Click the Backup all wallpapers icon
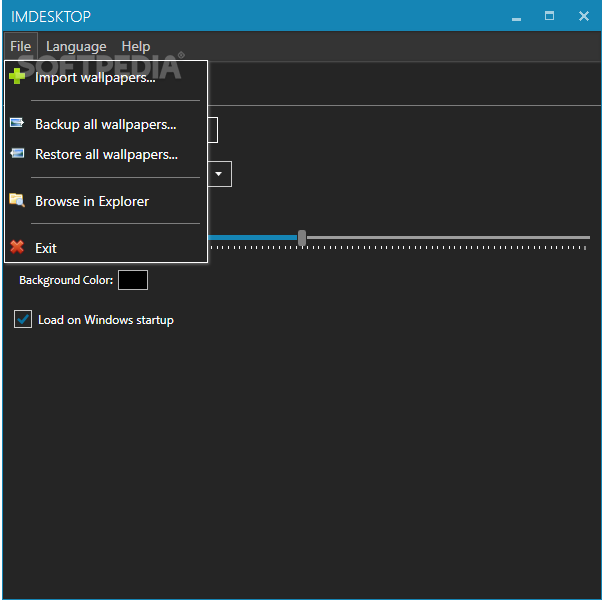 [17, 123]
